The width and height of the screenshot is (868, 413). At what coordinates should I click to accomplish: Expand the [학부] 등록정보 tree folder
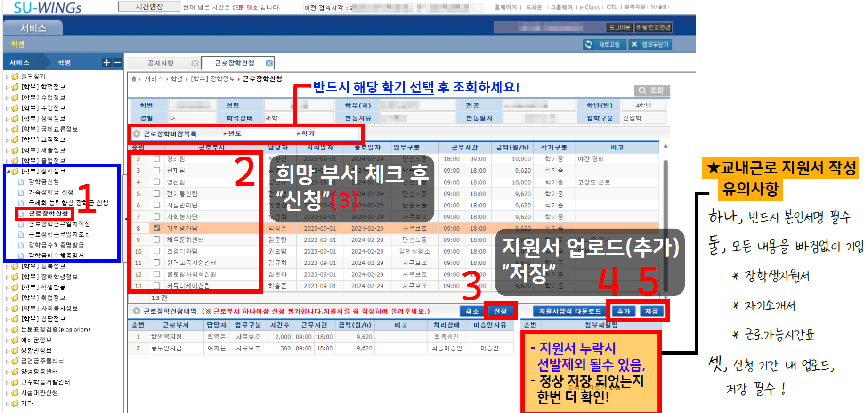[x=8, y=267]
